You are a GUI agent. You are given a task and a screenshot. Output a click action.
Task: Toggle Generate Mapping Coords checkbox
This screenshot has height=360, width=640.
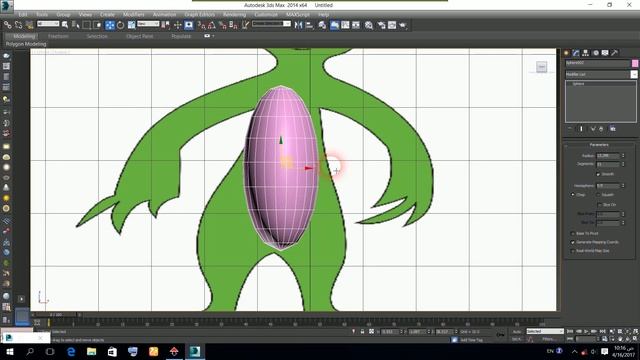click(573, 242)
